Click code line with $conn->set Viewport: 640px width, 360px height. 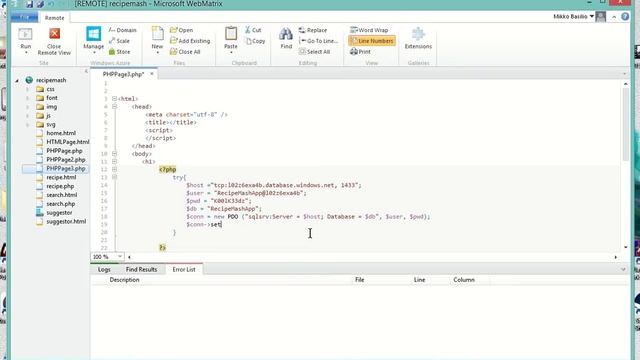click(204, 224)
